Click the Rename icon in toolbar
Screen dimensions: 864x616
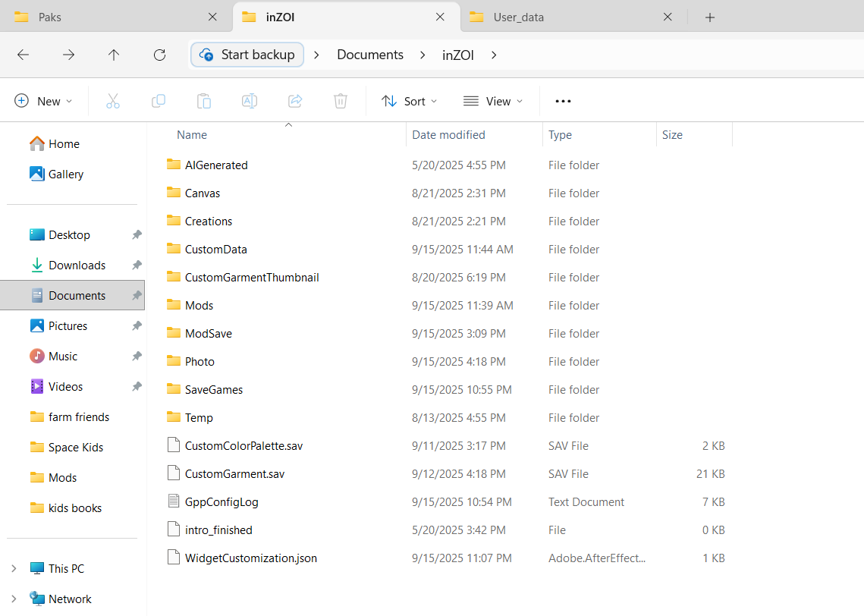tap(249, 101)
